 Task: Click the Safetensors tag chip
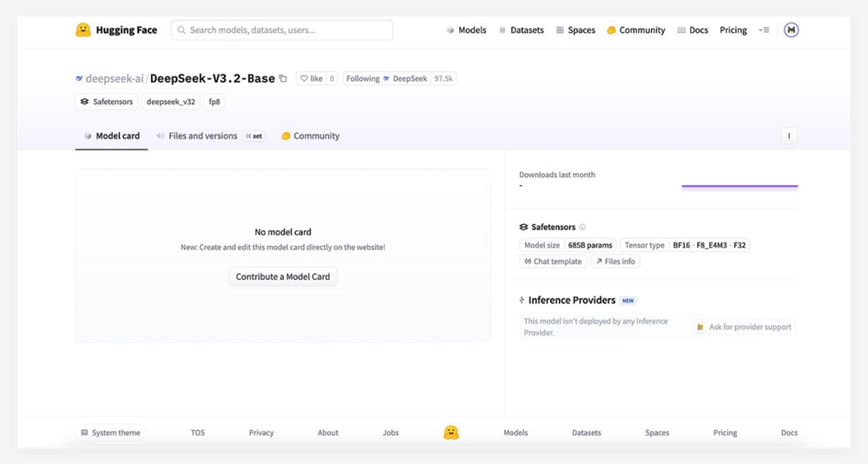107,102
